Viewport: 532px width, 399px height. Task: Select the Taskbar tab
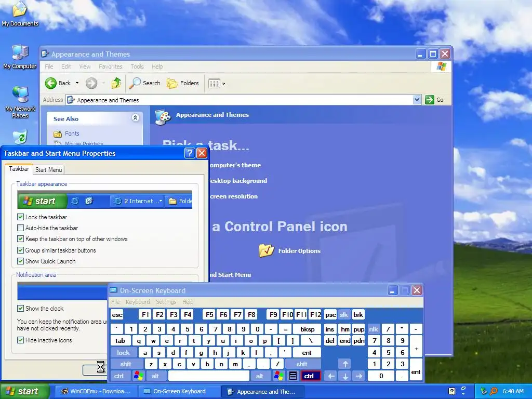click(x=19, y=169)
